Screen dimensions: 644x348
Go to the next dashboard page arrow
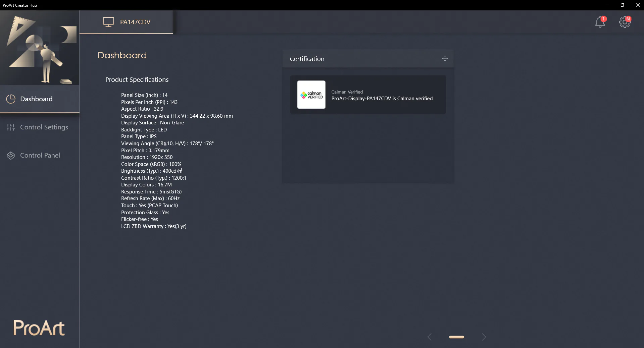[484, 337]
